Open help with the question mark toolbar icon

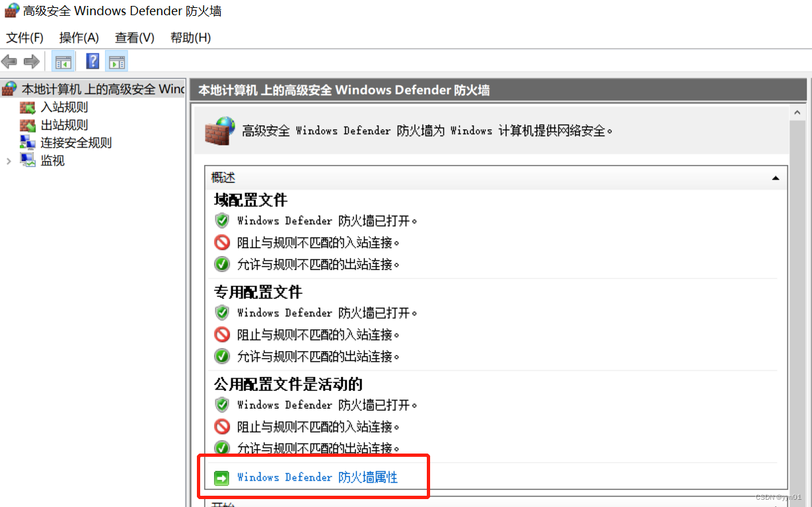(x=92, y=62)
